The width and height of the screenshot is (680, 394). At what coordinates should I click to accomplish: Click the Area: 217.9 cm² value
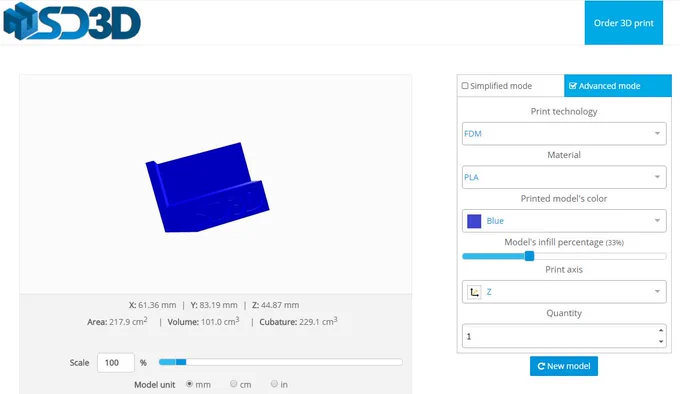(117, 322)
